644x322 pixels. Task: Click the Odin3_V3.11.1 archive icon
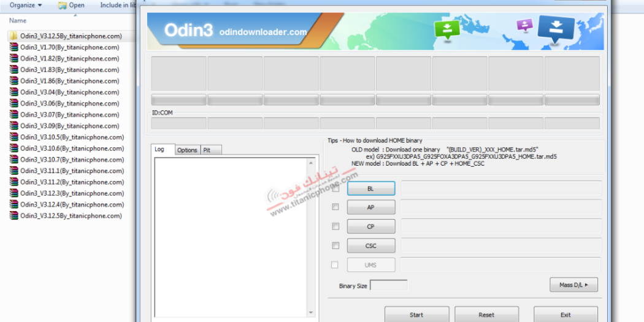(x=14, y=171)
